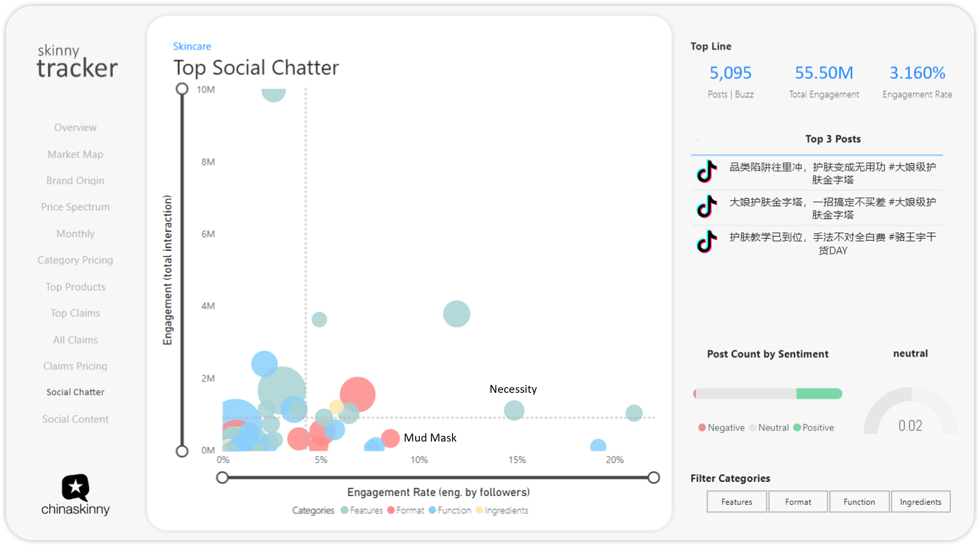This screenshot has height=546, width=980.
Task: Toggle the Format filter category
Action: pyautogui.click(x=798, y=502)
